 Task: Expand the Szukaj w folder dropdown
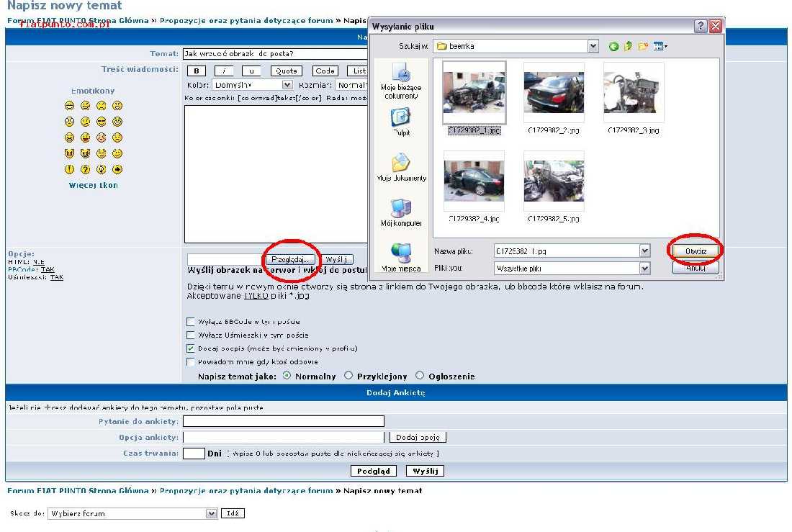(x=593, y=46)
